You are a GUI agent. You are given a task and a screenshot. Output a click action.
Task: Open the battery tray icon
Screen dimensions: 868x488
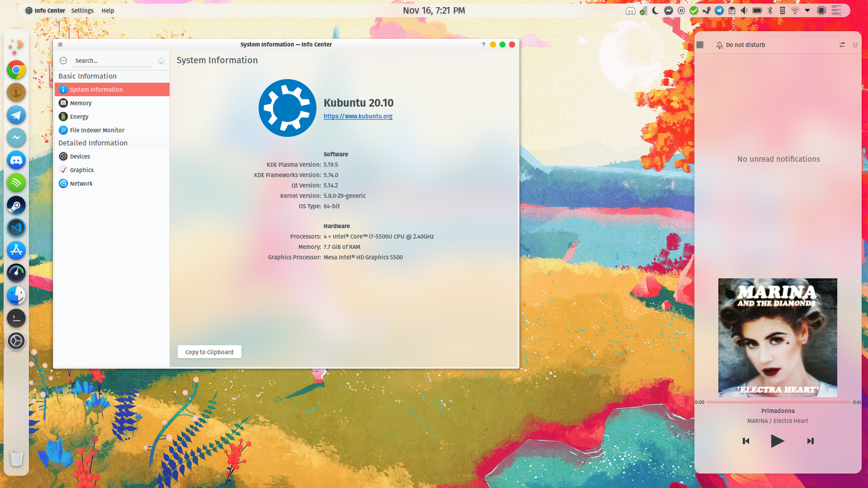[x=757, y=10]
